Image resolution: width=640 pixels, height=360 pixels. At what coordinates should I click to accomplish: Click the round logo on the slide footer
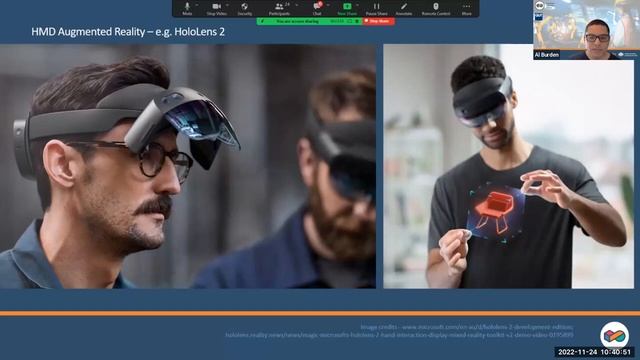(x=614, y=335)
